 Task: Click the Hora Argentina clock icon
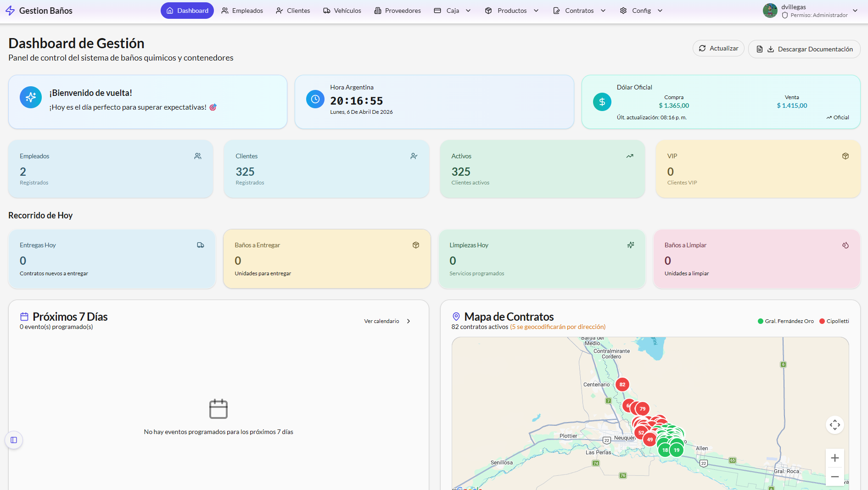point(315,99)
